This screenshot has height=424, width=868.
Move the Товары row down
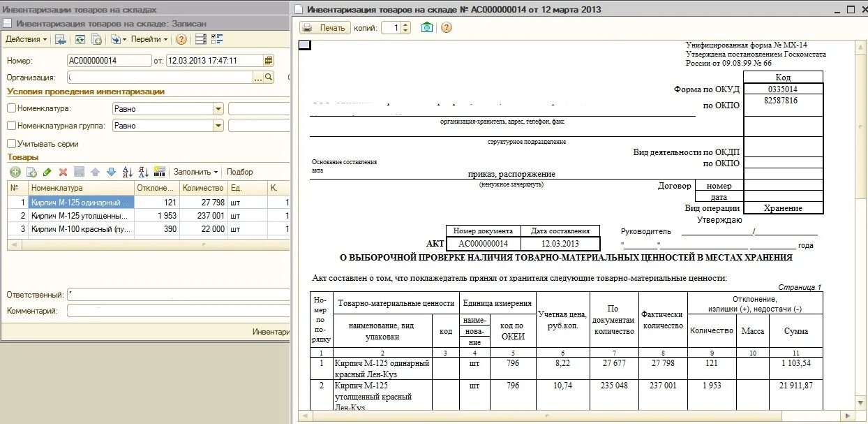[111, 172]
